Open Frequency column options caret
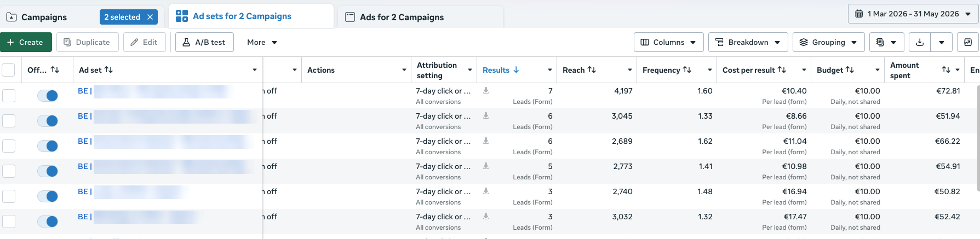 pos(710,70)
